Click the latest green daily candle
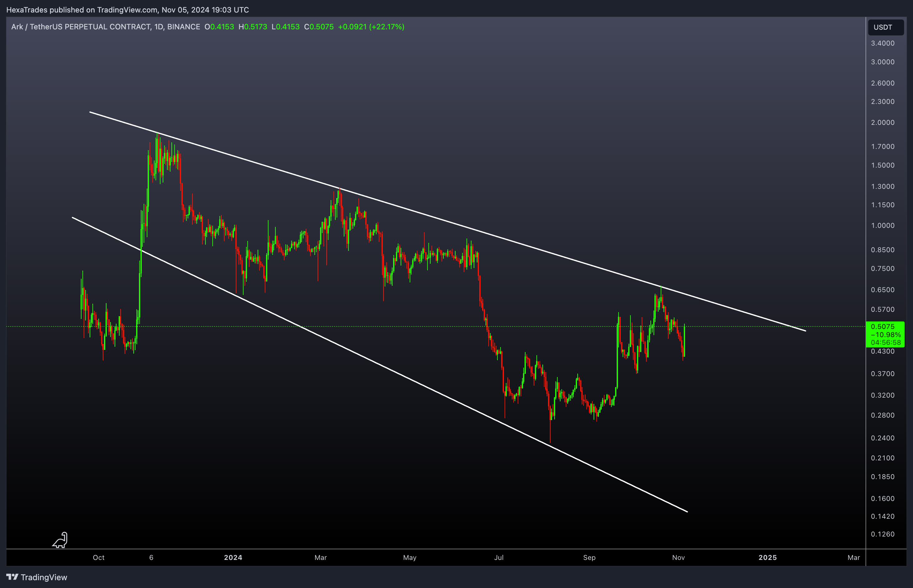Viewport: 913px width, 588px height. click(x=684, y=341)
